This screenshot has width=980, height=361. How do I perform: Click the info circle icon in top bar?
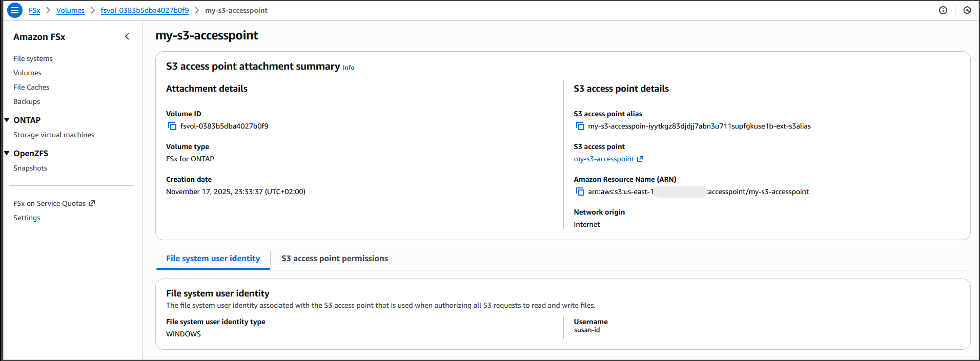[x=943, y=10]
